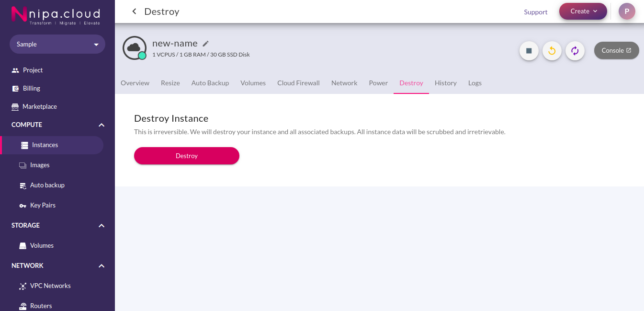Viewport: 644px width, 311px height.
Task: Stop the instance with the square icon
Action: (529, 51)
